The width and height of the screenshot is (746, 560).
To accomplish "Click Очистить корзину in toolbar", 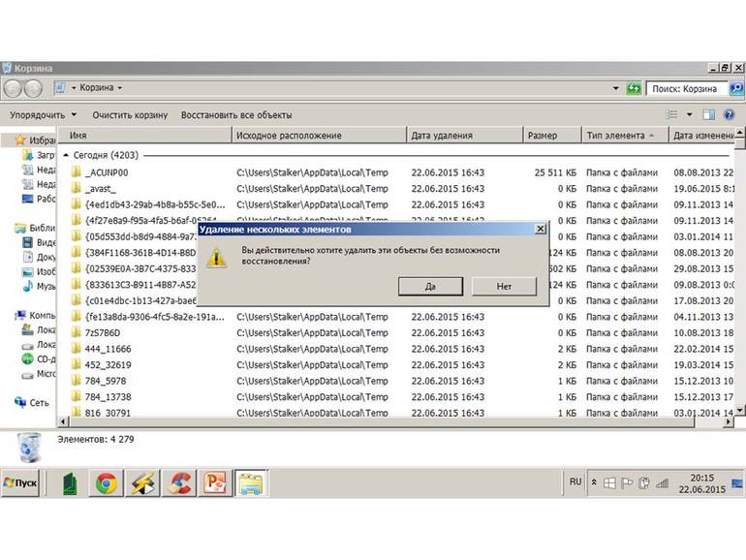I will point(131,115).
